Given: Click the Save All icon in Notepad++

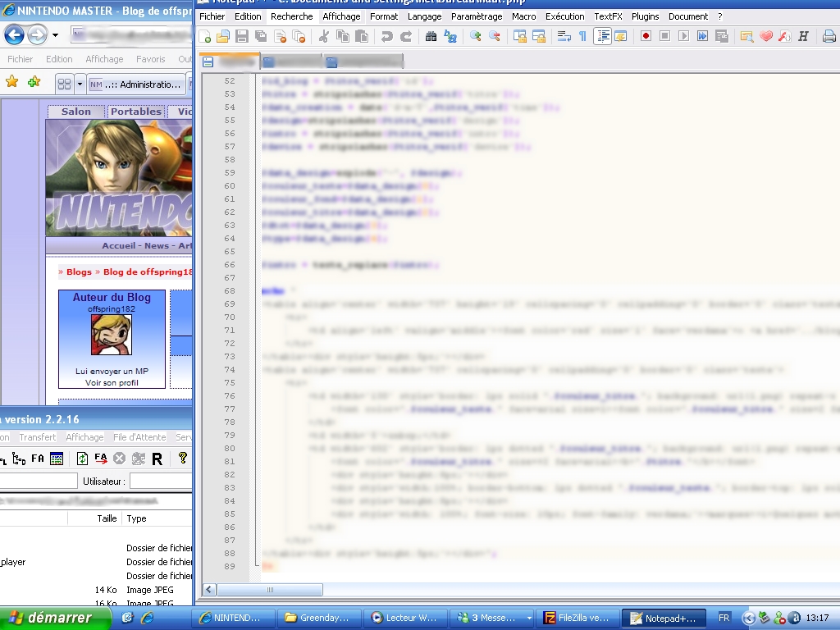Looking at the screenshot, I should 261,36.
